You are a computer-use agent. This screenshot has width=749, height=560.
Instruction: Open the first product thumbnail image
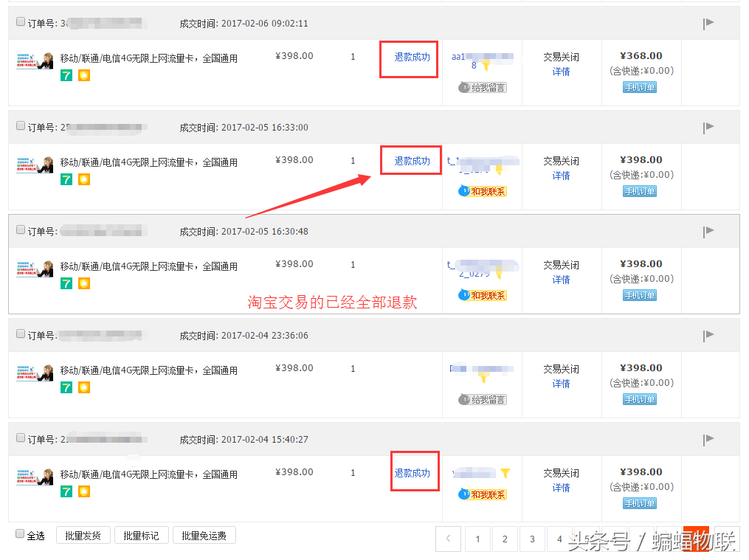(35, 59)
